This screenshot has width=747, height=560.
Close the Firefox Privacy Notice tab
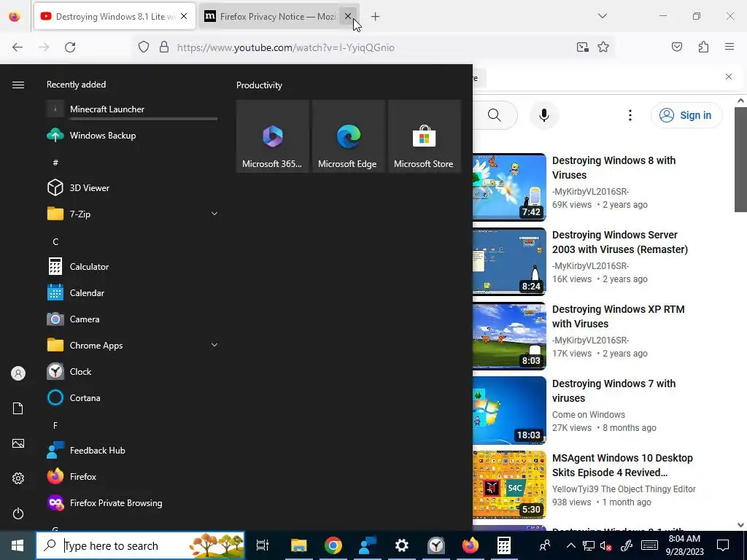point(348,16)
